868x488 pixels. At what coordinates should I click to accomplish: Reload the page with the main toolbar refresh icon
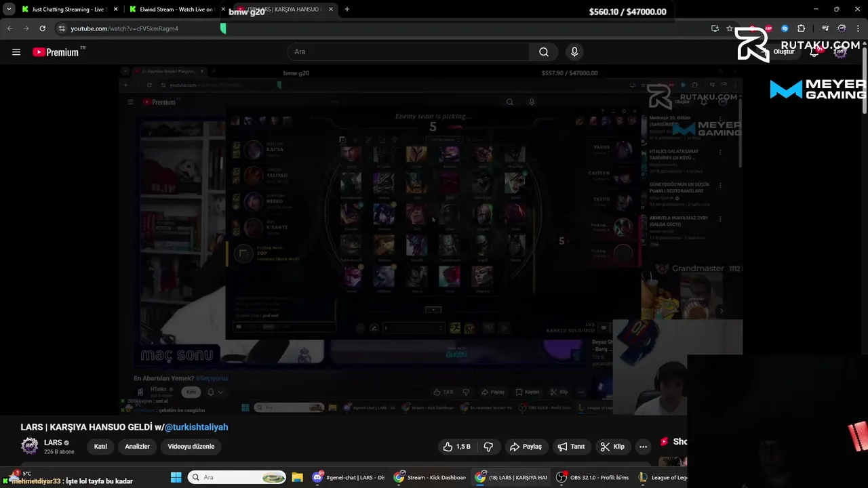42,28
